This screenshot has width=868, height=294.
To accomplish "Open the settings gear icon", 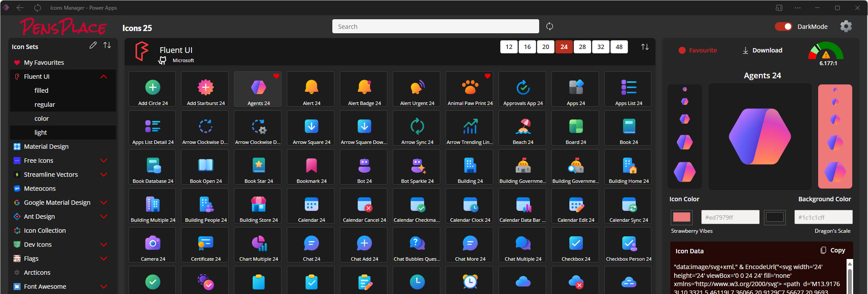I will click(x=846, y=26).
